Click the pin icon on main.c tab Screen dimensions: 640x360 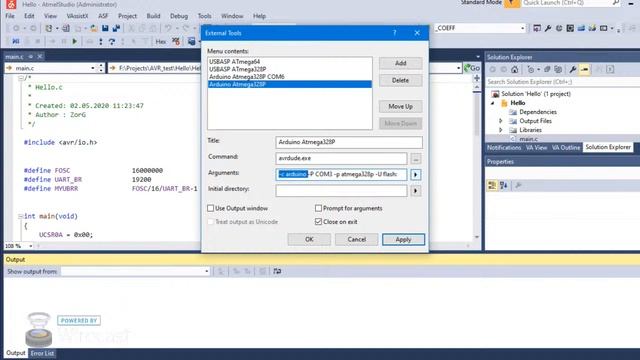(30, 56)
